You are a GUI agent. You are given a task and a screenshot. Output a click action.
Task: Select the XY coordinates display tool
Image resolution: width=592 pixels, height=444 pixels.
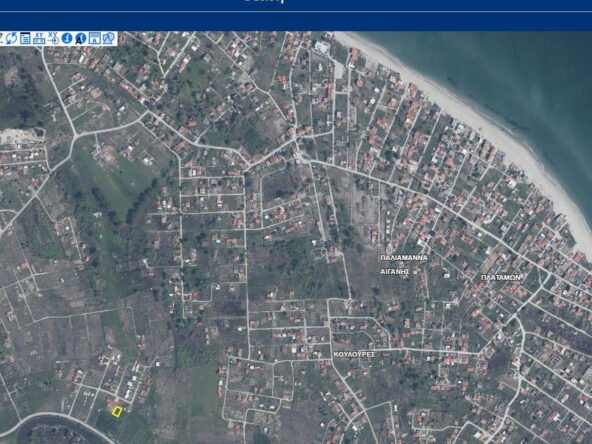pyautogui.click(x=39, y=38)
